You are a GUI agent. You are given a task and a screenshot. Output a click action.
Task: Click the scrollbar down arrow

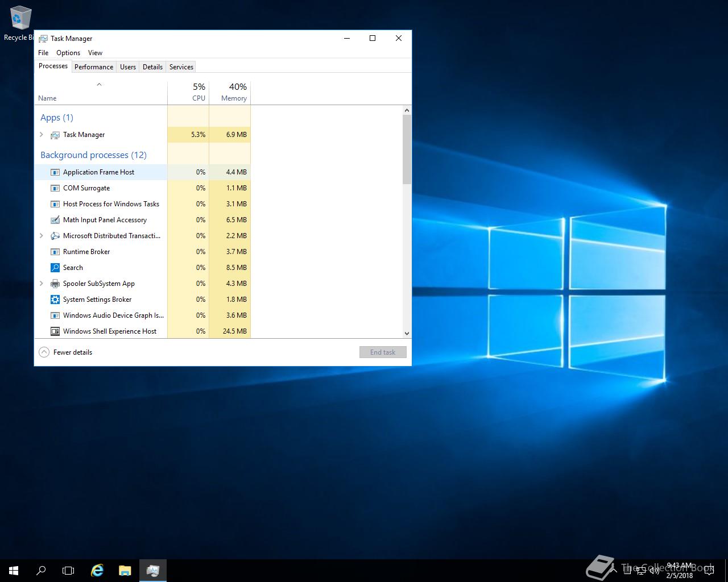pos(407,334)
